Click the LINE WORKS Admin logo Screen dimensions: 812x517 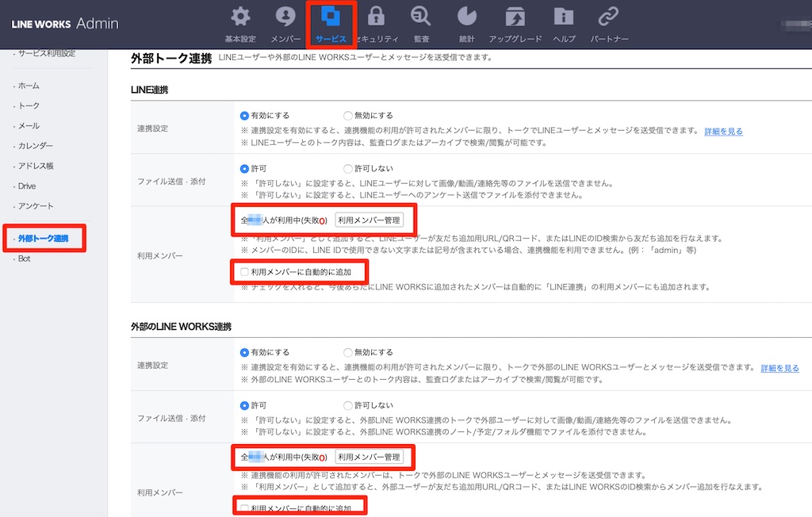(x=65, y=23)
